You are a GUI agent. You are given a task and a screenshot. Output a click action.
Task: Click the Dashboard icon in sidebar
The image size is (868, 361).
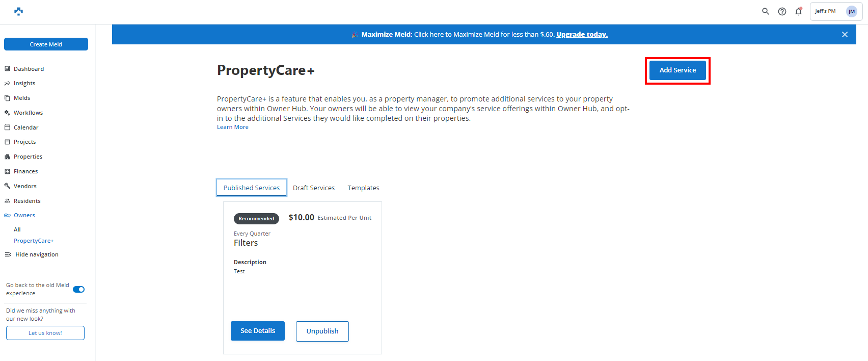point(8,69)
